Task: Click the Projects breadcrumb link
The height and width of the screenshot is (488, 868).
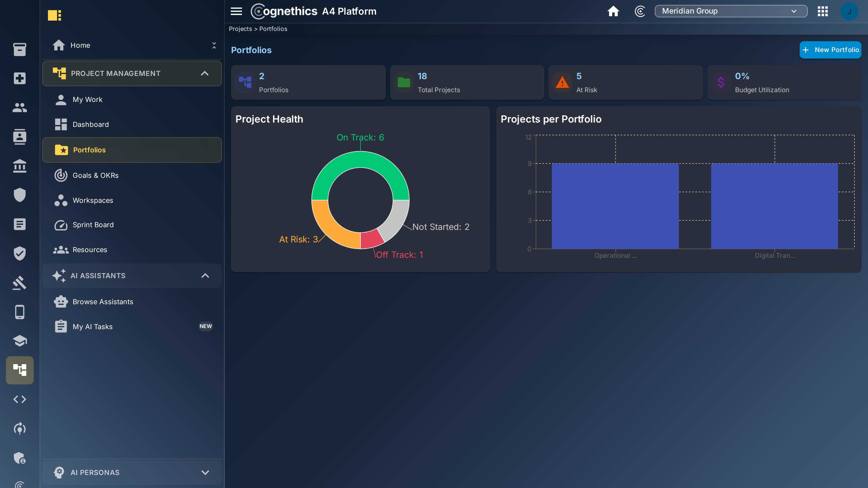Action: click(x=240, y=29)
